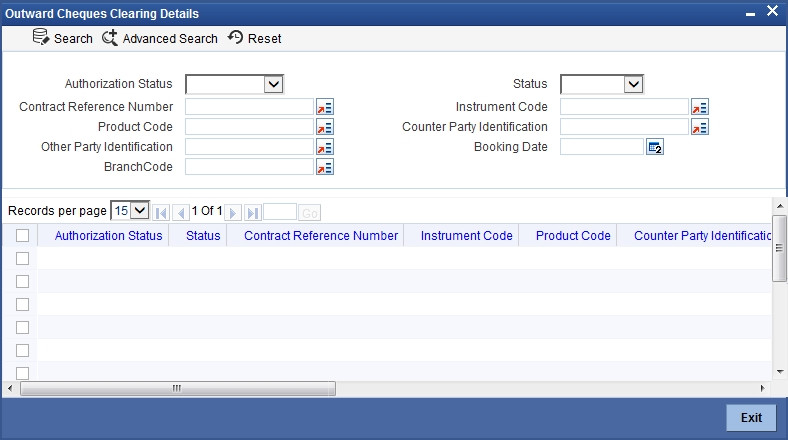Tick the select-all checkbox in table header
The width and height of the screenshot is (788, 440).
pyautogui.click(x=23, y=236)
